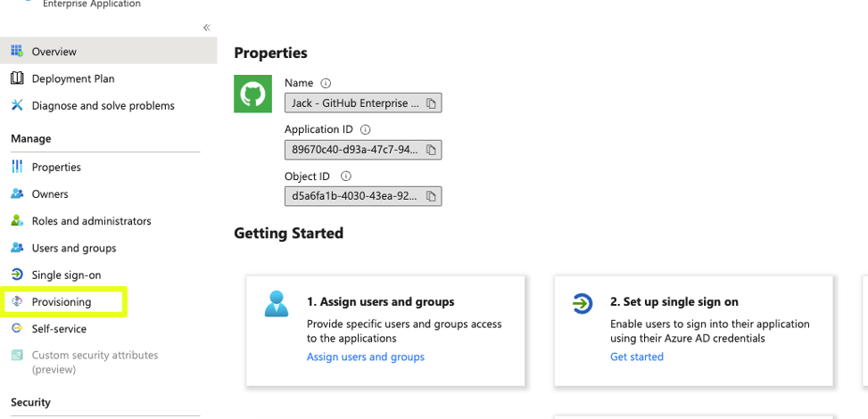The image size is (868, 419).
Task: Click the Owners people icon
Action: [17, 193]
